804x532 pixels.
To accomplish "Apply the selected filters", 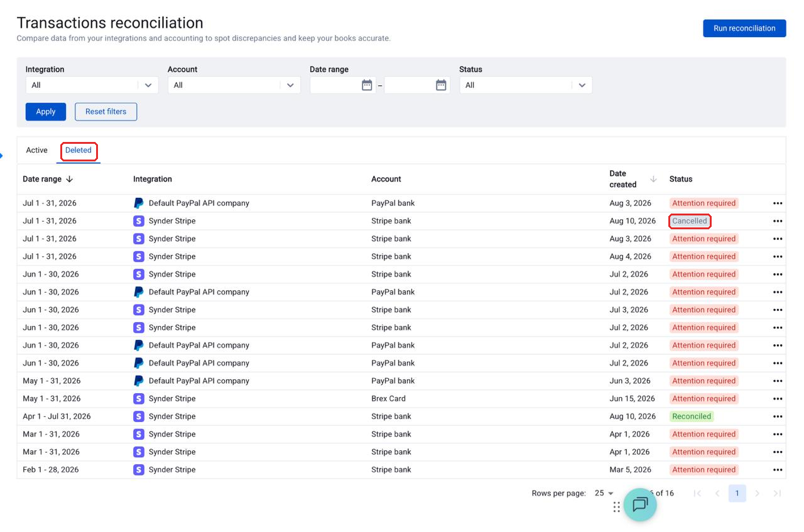I will 46,112.
